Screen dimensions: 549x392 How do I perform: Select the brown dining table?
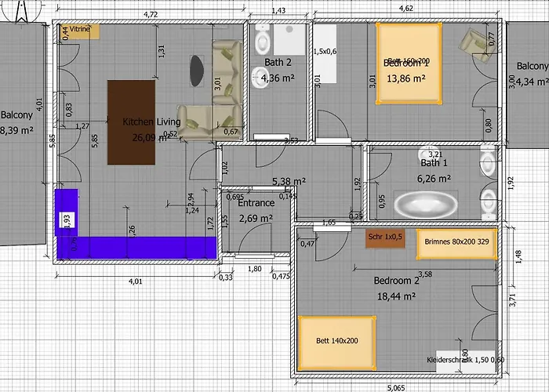pyautogui.click(x=131, y=122)
